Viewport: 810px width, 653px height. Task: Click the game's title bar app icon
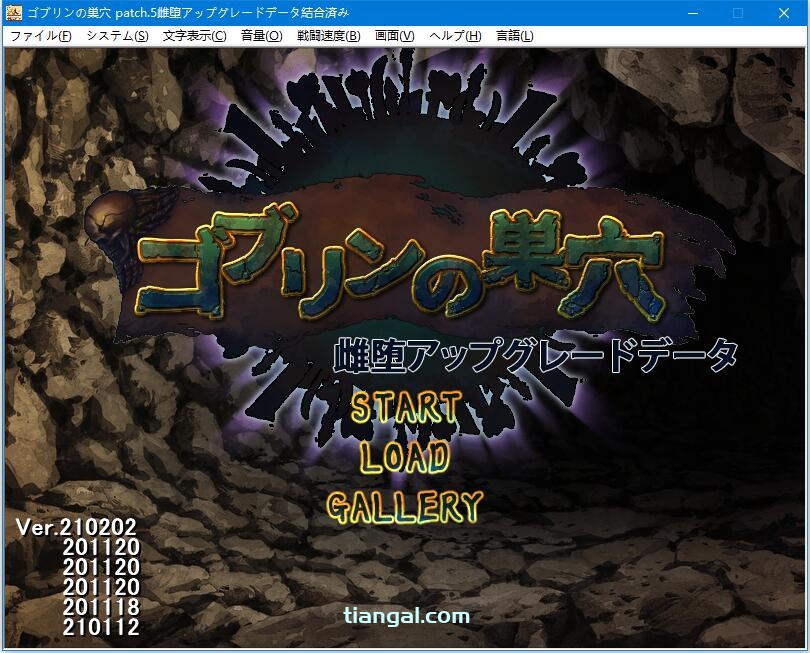click(x=14, y=13)
